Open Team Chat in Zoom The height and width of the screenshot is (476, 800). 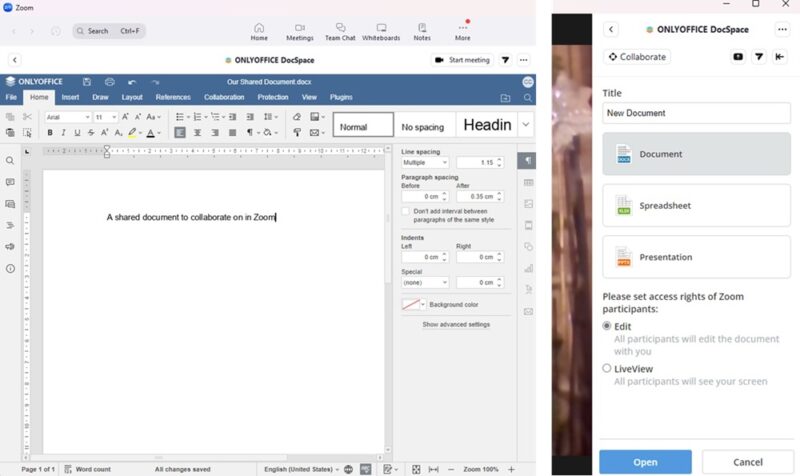pos(340,32)
